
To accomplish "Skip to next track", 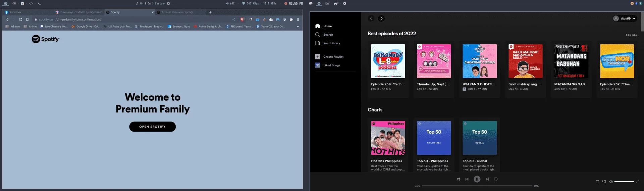I will pos(487,179).
